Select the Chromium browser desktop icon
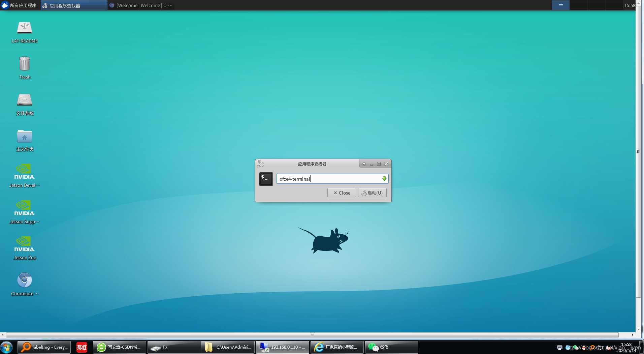Image resolution: width=644 pixels, height=354 pixels. coord(25,285)
